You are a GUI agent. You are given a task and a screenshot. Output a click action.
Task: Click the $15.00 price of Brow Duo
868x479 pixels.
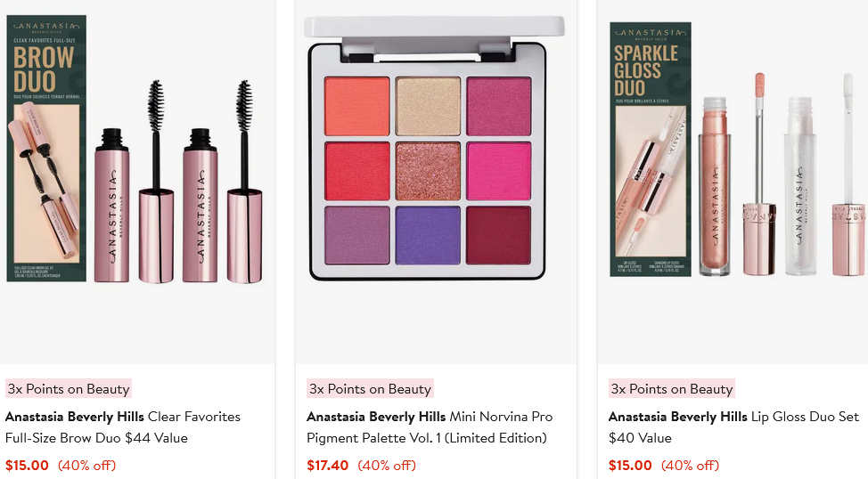(x=27, y=465)
